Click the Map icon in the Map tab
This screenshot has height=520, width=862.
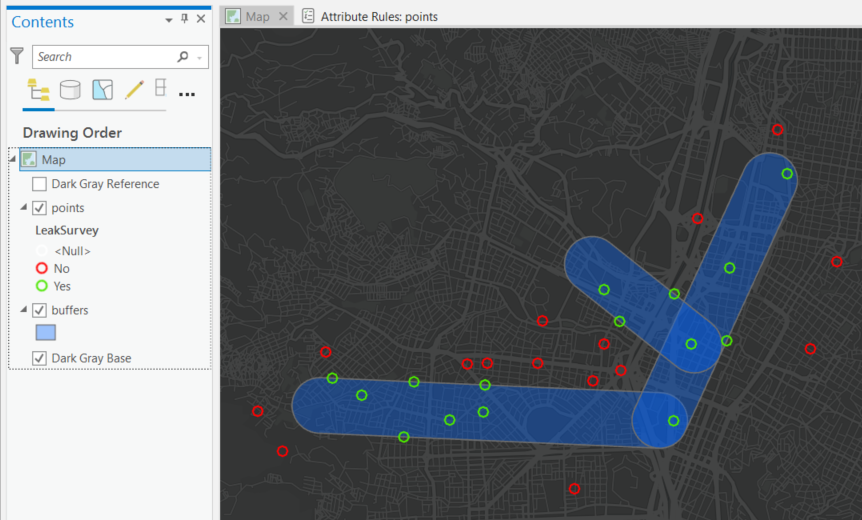233,16
